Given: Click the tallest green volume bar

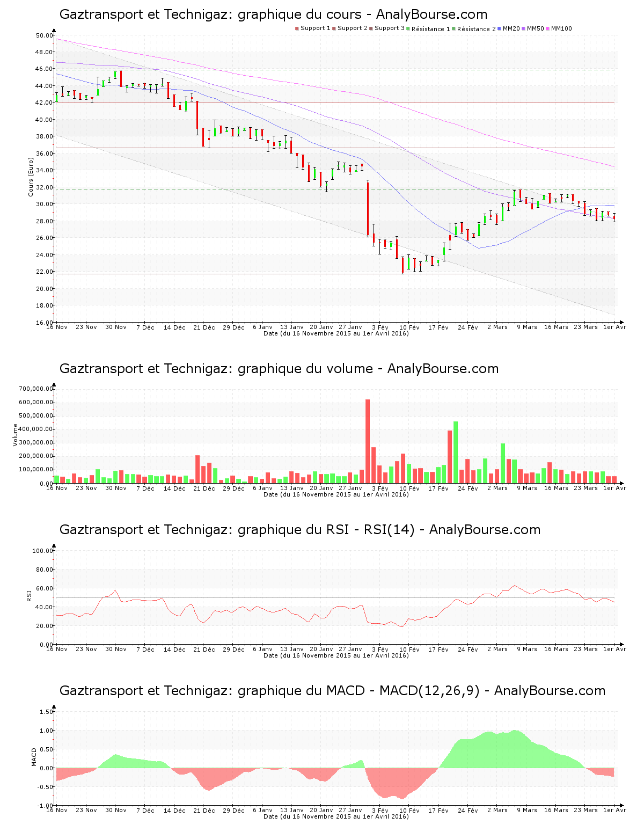Looking at the screenshot, I should (x=456, y=452).
